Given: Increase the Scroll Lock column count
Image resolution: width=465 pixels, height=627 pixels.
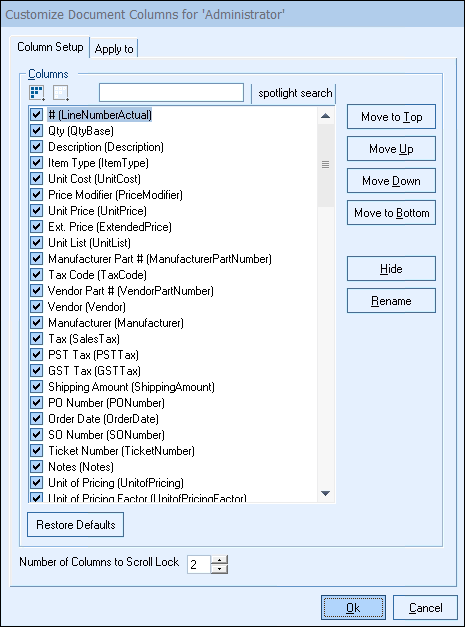Looking at the screenshot, I should click(x=219, y=560).
